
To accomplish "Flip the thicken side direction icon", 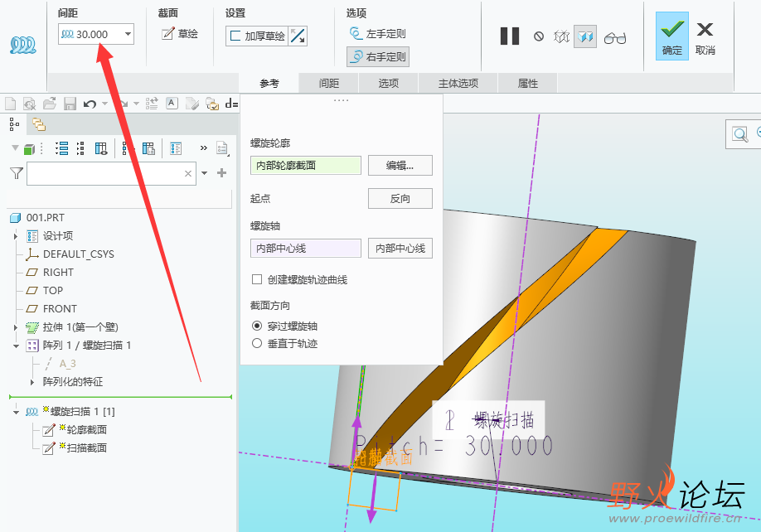I will pos(298,36).
